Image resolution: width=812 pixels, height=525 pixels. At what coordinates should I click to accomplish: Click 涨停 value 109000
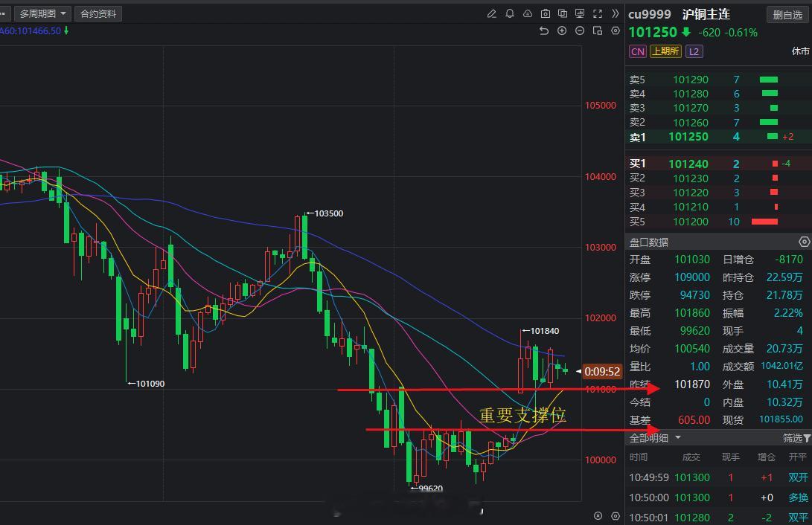click(x=692, y=277)
